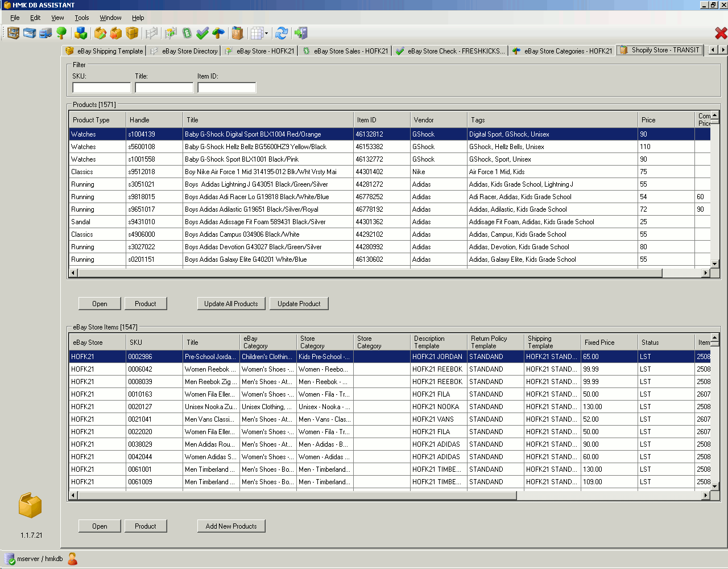Sort Products by Product Type column header

(x=98, y=120)
